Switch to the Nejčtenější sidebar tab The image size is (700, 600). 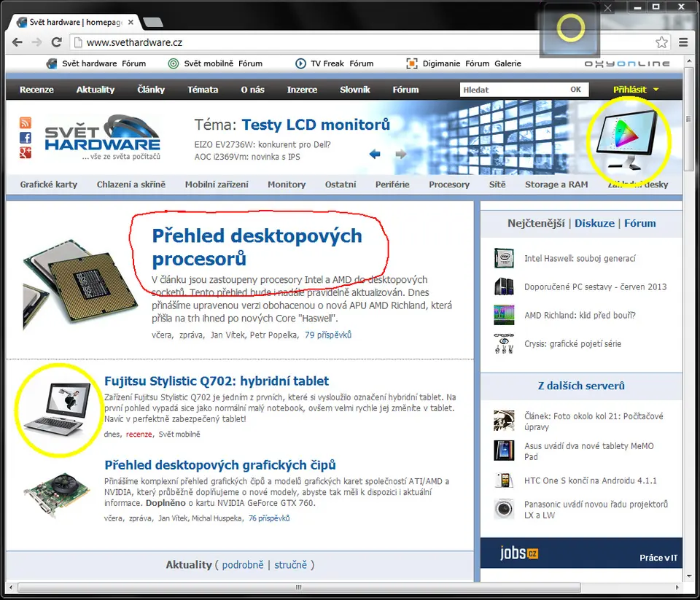click(x=536, y=223)
